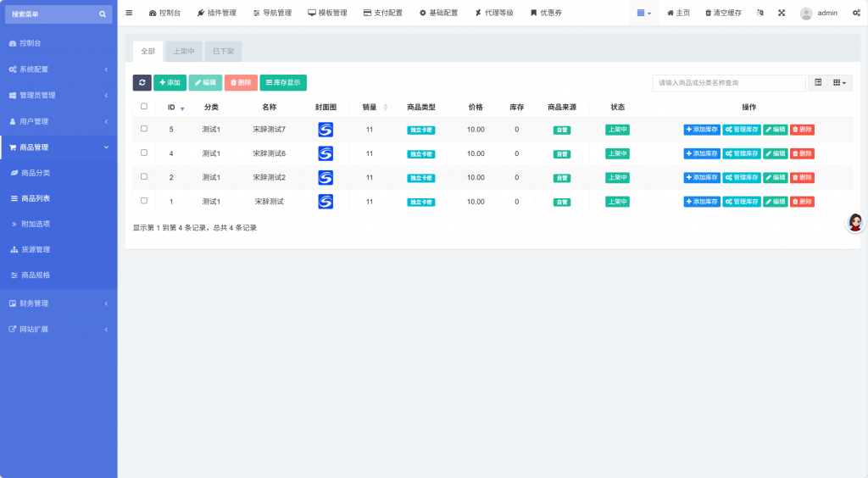Click the customer service avatar on the right edge
Image resolution: width=868 pixels, height=478 pixels.
(855, 222)
